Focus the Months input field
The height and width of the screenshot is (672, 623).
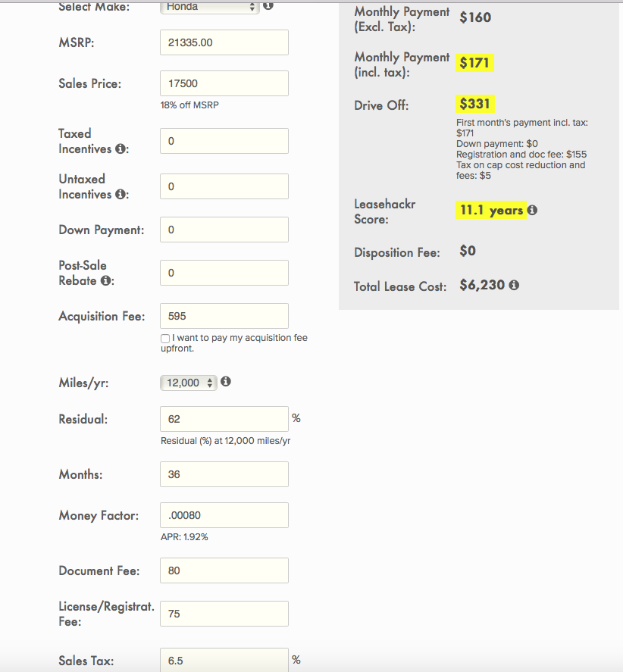click(x=224, y=474)
